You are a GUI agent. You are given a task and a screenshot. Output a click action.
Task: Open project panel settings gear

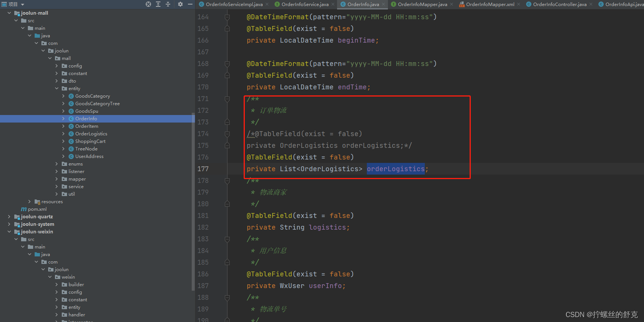click(x=180, y=4)
